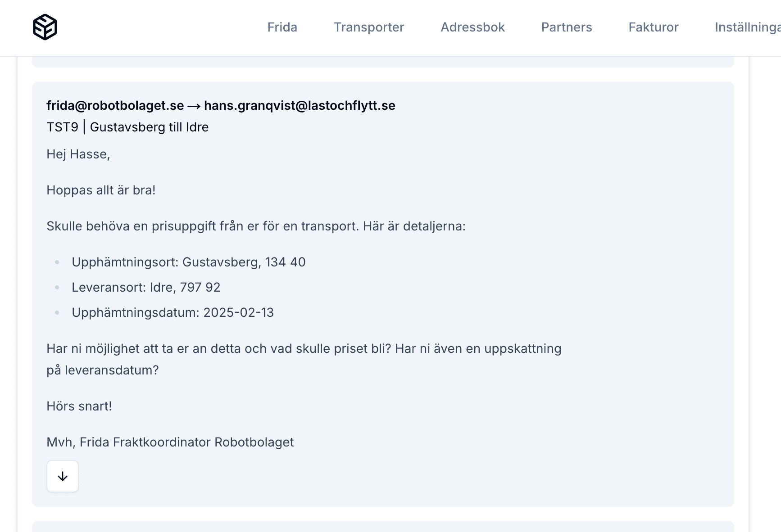Click Upphämtningsort: Gustavsberg, 134 40 row
This screenshot has height=532, width=781.
tap(189, 262)
